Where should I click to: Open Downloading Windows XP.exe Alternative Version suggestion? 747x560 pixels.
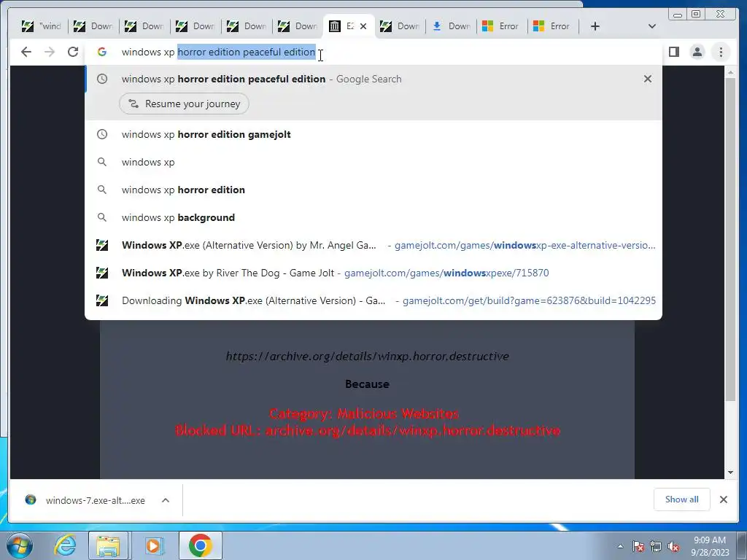pyautogui.click(x=373, y=300)
